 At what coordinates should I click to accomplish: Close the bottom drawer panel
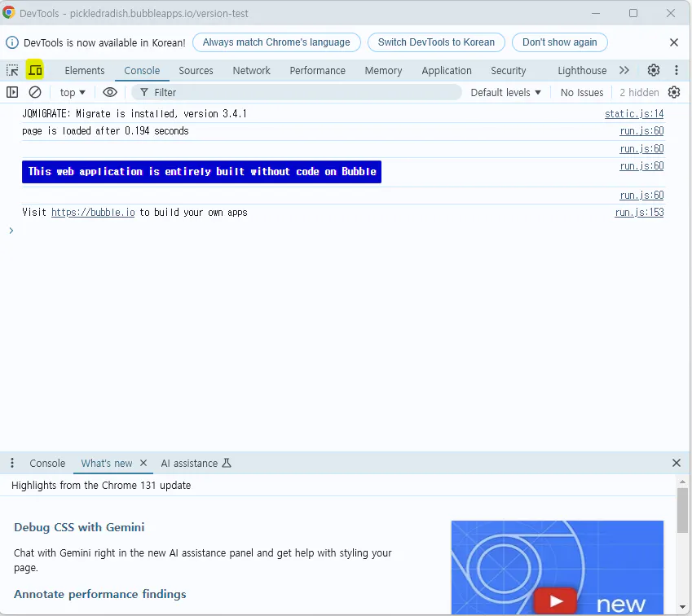tap(677, 463)
